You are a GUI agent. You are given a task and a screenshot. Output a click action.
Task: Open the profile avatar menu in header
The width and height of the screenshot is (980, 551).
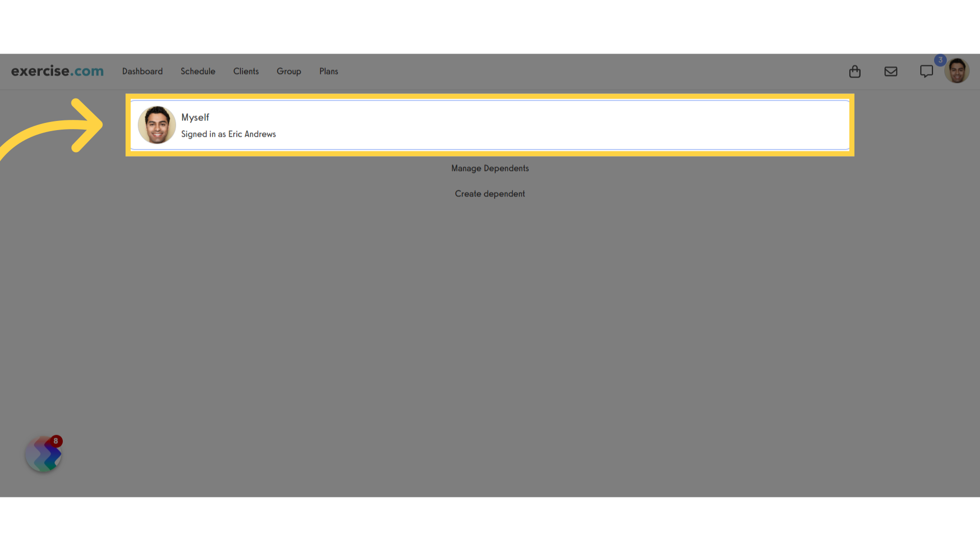click(957, 71)
